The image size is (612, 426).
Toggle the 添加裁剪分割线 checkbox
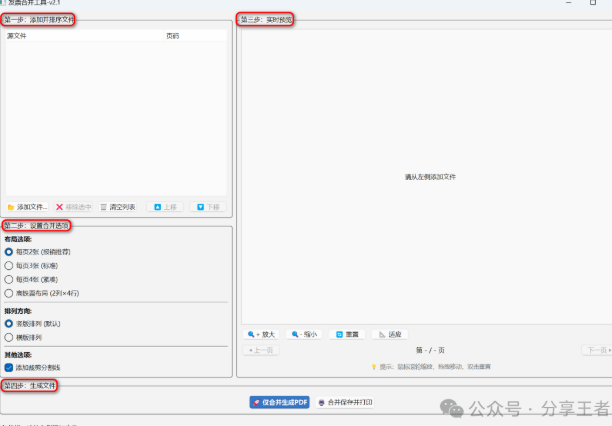click(9, 368)
